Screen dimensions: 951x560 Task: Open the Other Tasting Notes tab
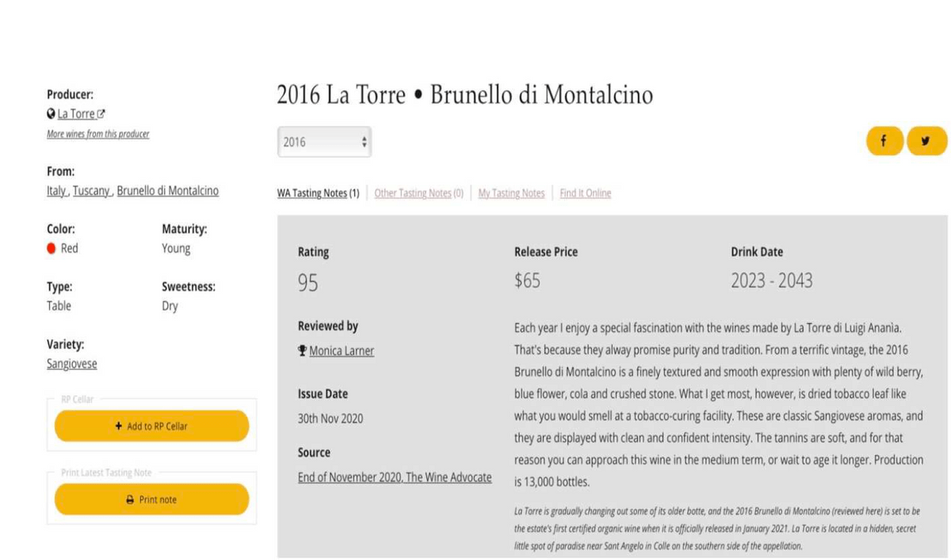coord(412,193)
